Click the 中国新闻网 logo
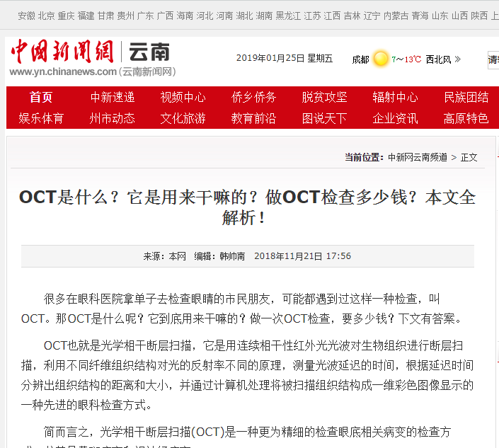Screen dimensions: 499x448 click(62, 52)
